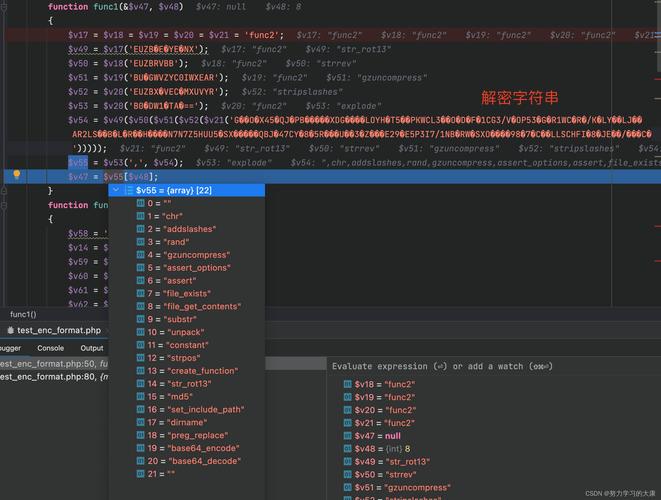Click the value icon of entry 18 "preg_replace"
Screen dimensions: 661x500
click(141, 435)
